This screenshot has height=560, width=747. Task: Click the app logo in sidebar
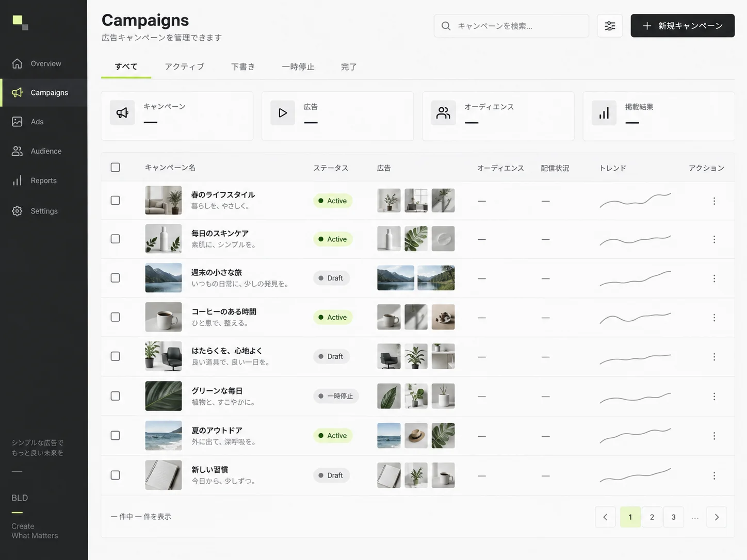(x=20, y=23)
